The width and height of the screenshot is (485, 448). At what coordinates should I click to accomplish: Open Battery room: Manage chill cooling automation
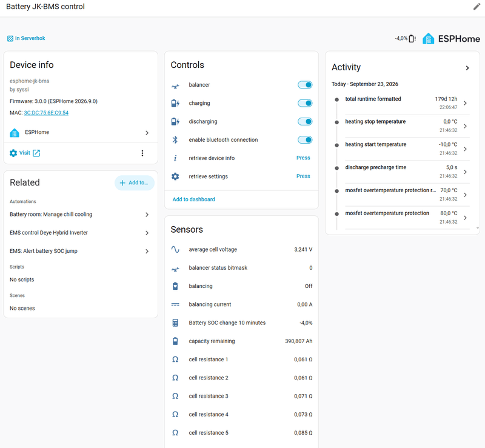(79, 215)
